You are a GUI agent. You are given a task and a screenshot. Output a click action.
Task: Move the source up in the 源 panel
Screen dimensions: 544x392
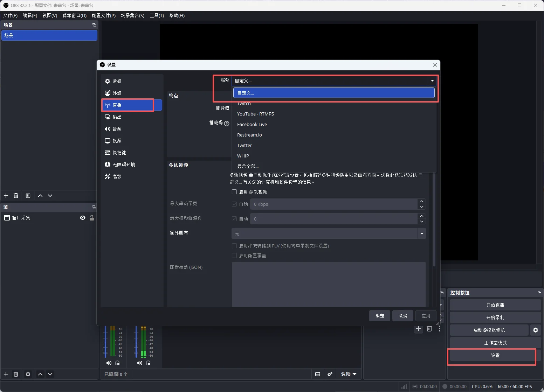tap(40, 374)
